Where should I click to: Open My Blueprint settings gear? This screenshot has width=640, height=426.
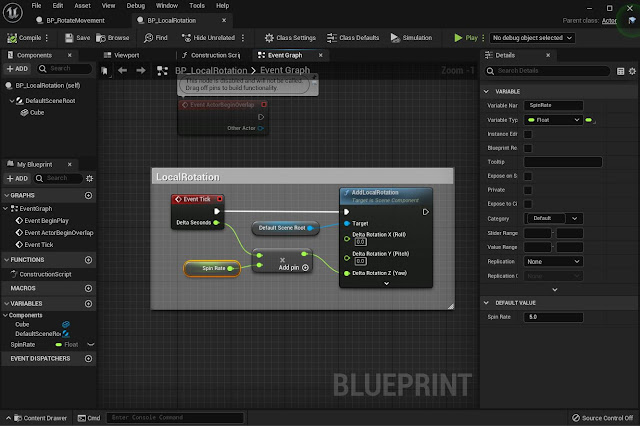tap(89, 178)
